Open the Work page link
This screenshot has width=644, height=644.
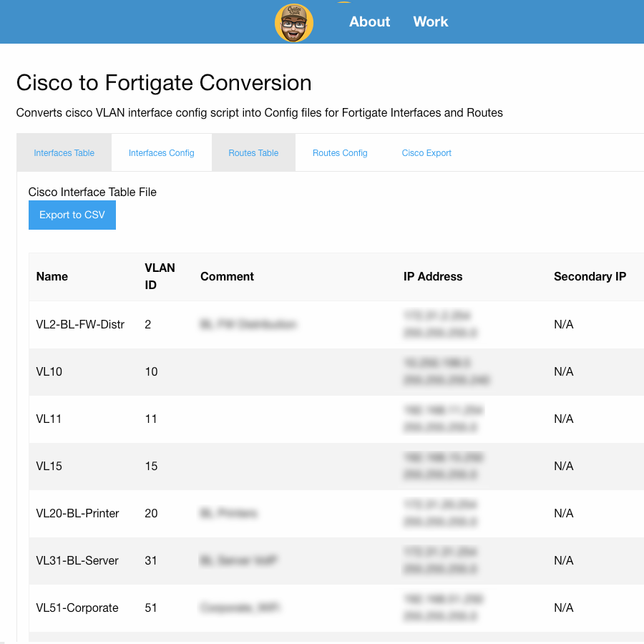pos(431,21)
